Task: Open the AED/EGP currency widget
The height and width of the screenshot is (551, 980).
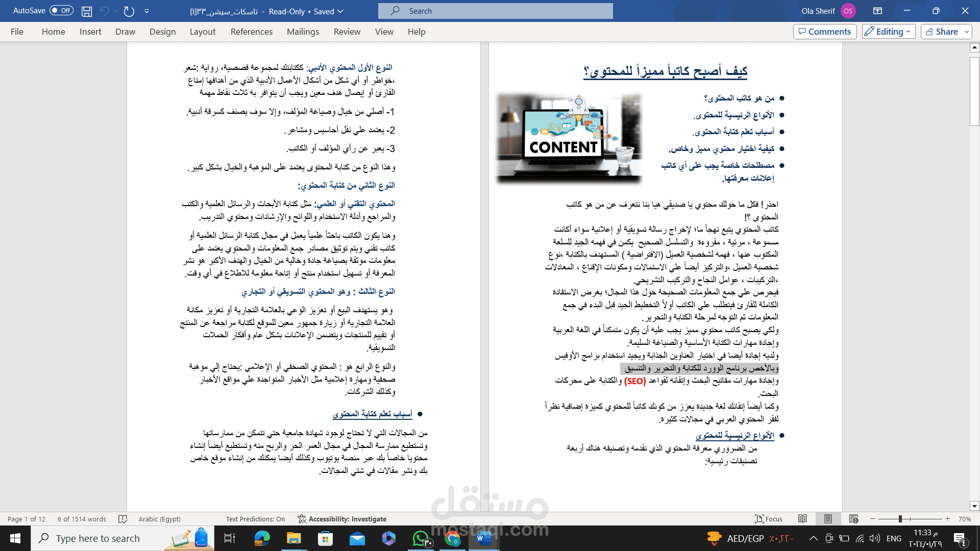Action: click(x=750, y=538)
